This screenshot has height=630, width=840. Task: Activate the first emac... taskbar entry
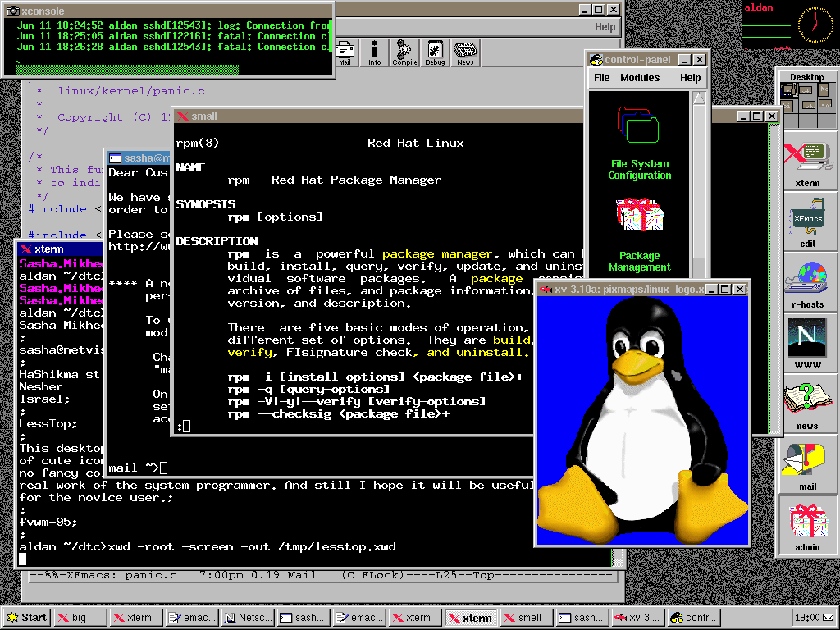coord(192,618)
